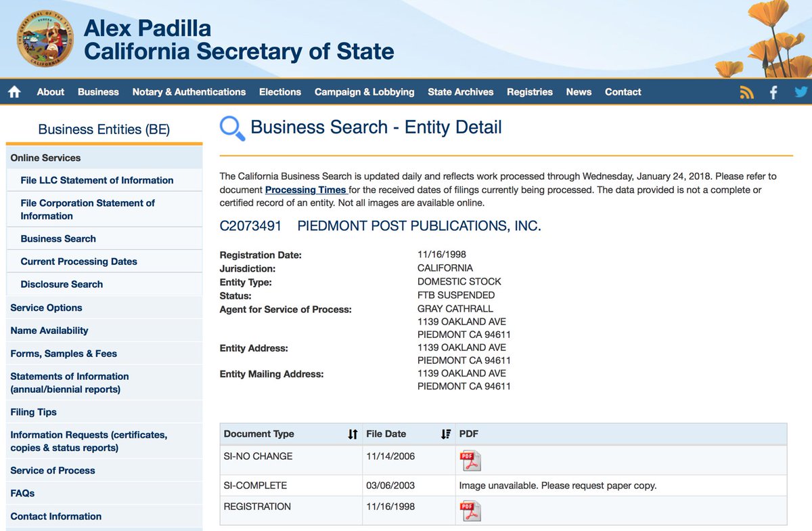Open Contact Information sidebar link
Image resolution: width=812 pixels, height=531 pixels.
coord(56,516)
